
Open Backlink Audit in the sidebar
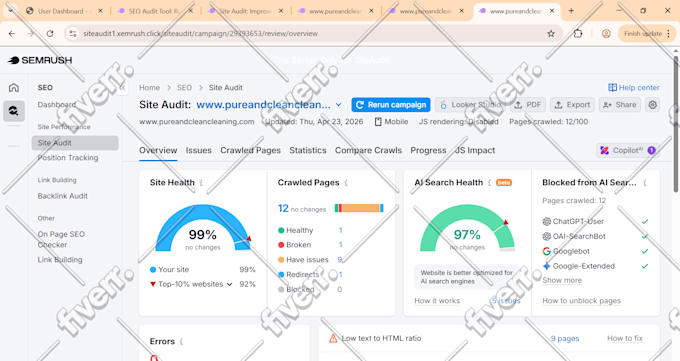click(x=63, y=196)
